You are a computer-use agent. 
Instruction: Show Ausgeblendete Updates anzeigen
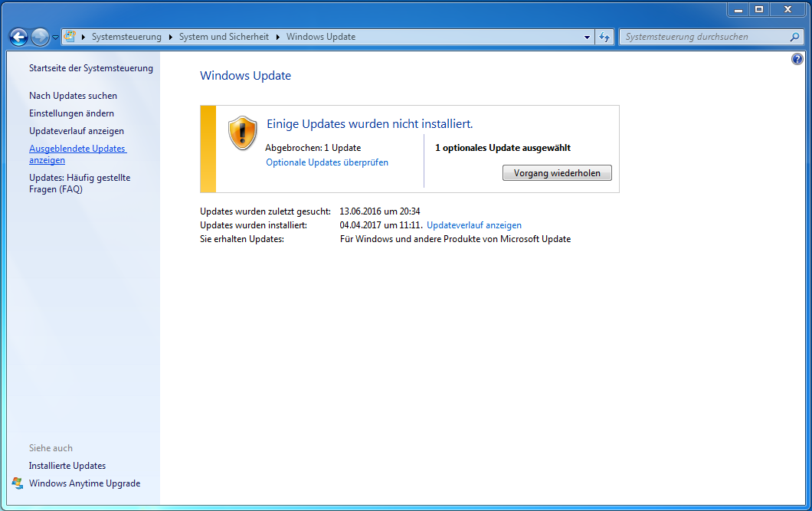[77, 154]
